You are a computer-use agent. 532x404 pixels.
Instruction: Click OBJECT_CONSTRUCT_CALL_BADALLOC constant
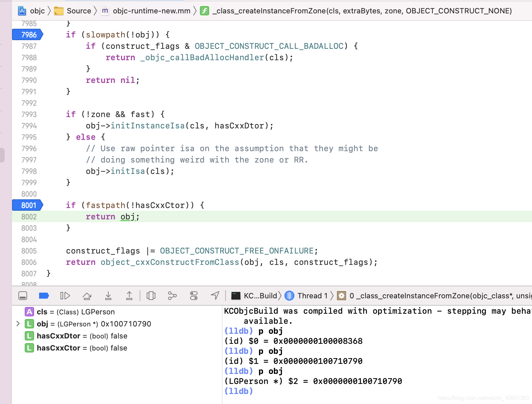(x=269, y=46)
